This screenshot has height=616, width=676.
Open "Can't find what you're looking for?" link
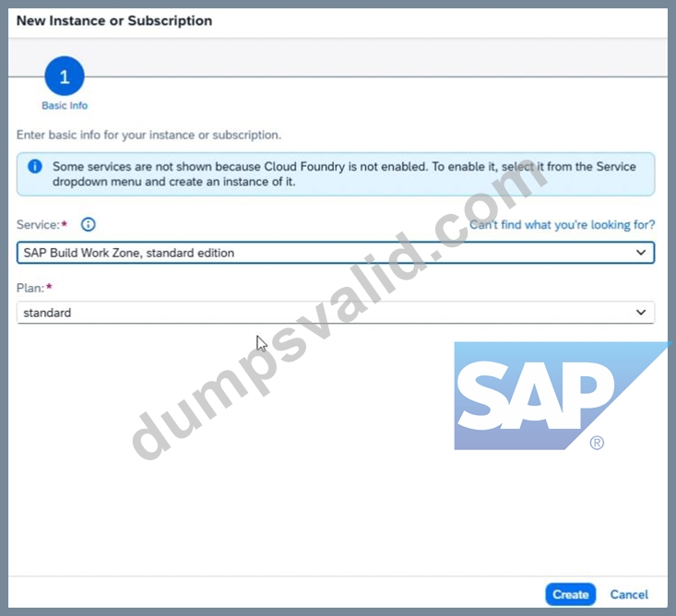(562, 225)
